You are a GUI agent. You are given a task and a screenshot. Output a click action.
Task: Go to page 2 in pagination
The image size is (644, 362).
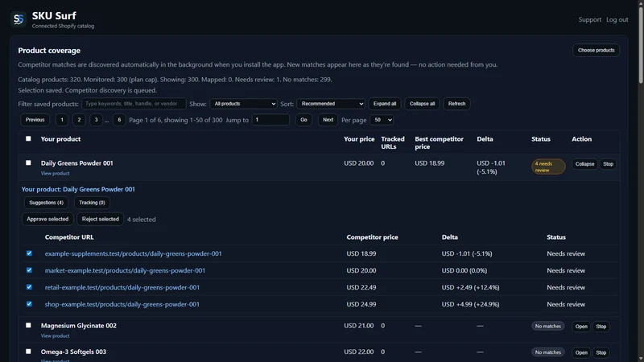(x=79, y=120)
